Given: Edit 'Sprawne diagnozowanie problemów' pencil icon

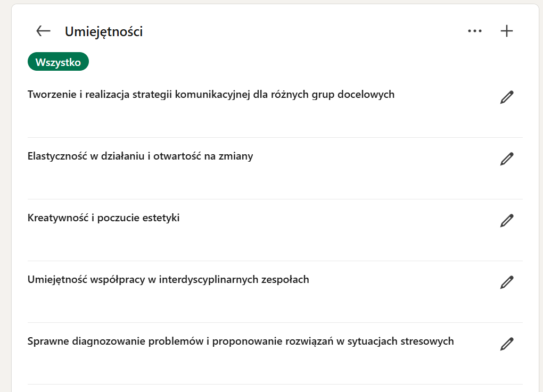Looking at the screenshot, I should tap(507, 344).
